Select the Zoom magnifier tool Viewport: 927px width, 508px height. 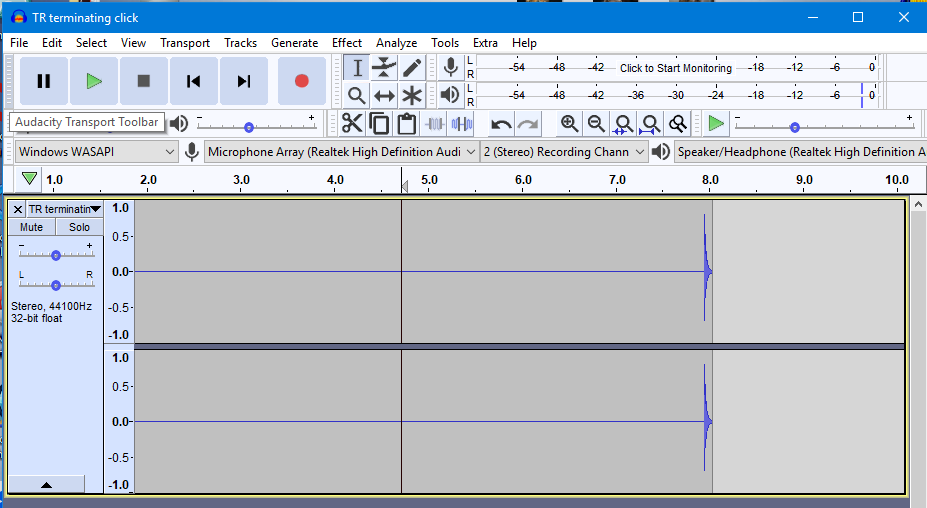356,95
